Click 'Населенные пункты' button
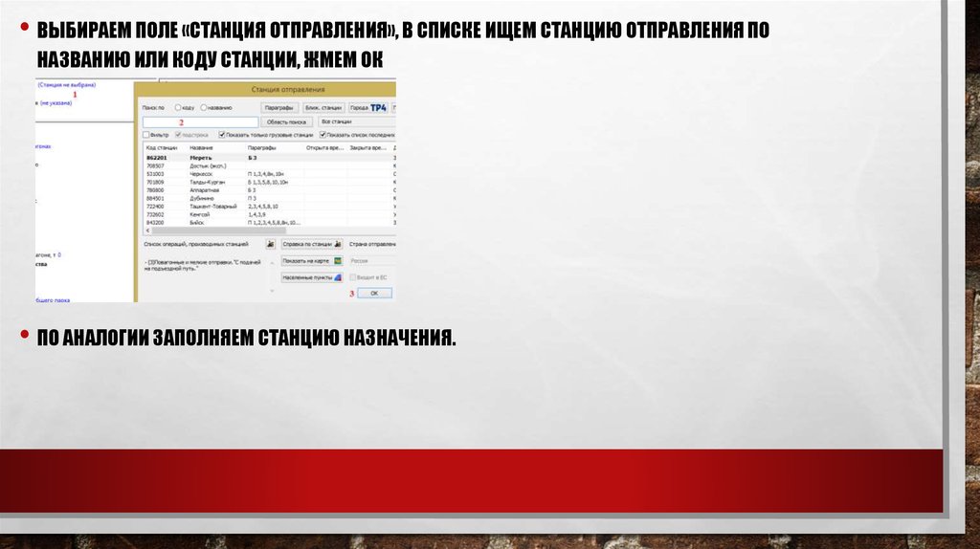This screenshot has width=980, height=549. click(x=311, y=277)
